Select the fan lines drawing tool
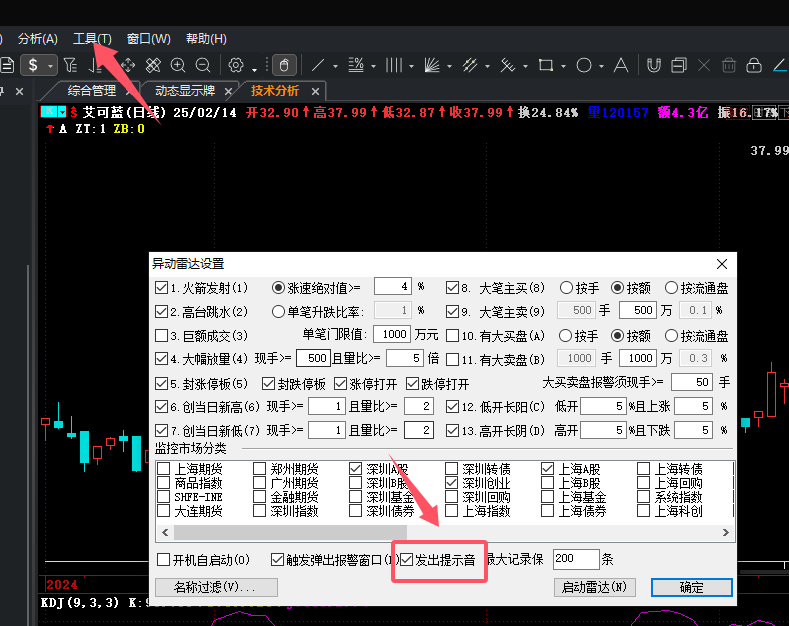Image resolution: width=789 pixels, height=626 pixels. click(432, 65)
